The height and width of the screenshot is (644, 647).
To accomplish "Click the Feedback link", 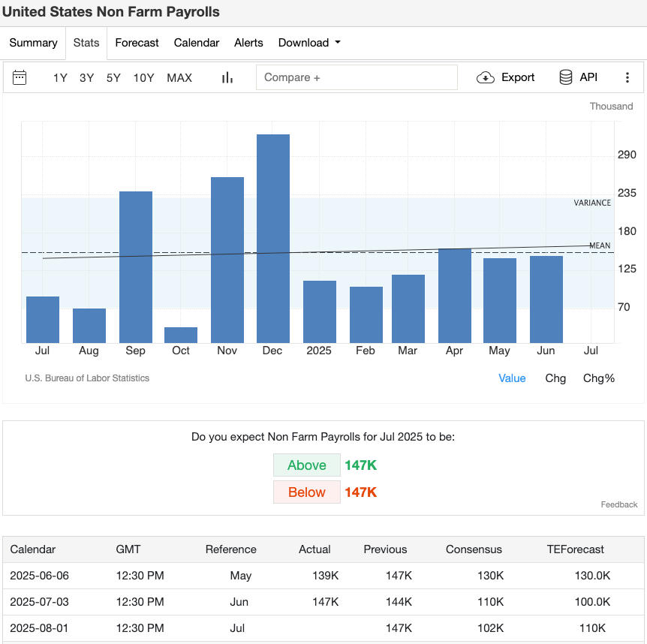I will [618, 504].
